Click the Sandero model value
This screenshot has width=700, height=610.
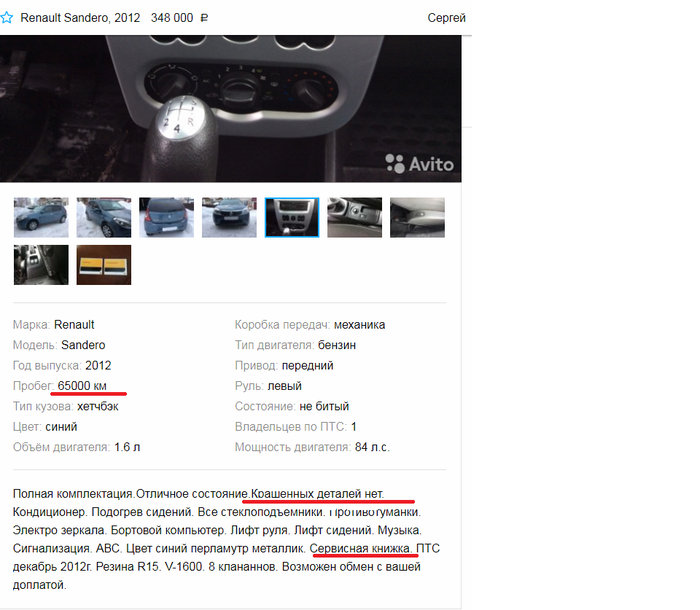pos(83,345)
